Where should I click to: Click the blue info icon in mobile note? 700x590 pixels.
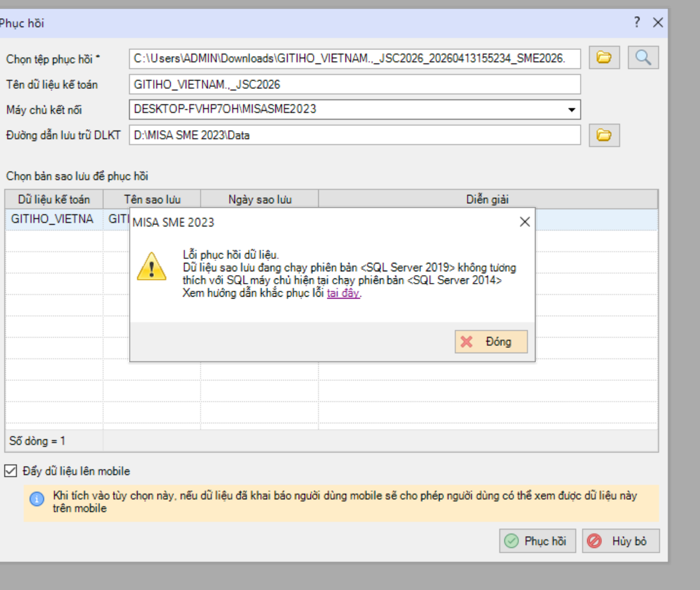pos(37,498)
